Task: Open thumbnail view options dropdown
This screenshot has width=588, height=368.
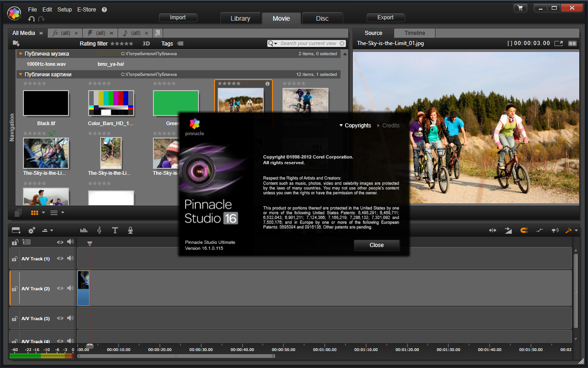Action: pyautogui.click(x=43, y=213)
